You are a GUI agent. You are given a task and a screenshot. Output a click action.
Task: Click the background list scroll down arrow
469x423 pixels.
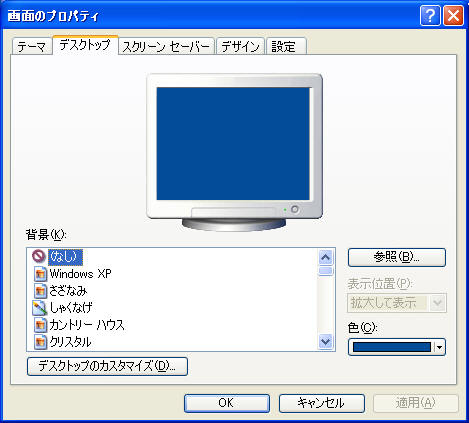click(325, 341)
